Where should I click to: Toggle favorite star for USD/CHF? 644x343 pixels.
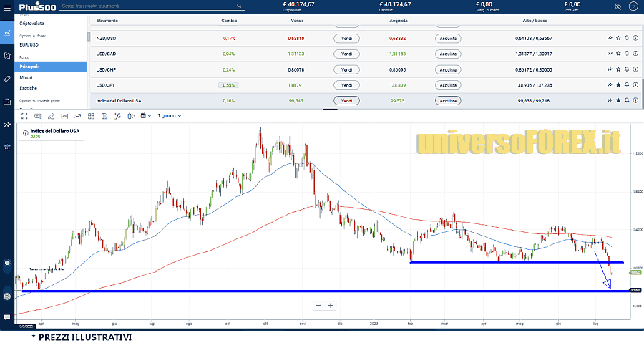click(618, 69)
